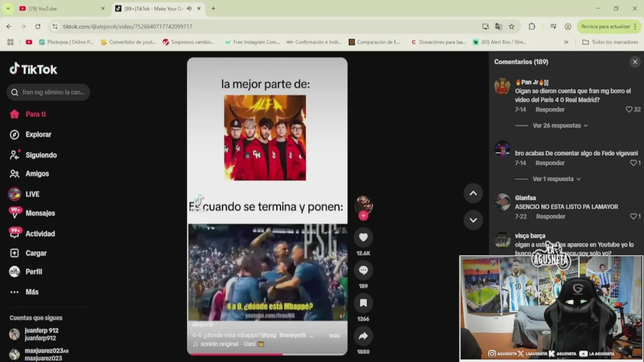Expand video description with más
644x362 pixels.
335,335
